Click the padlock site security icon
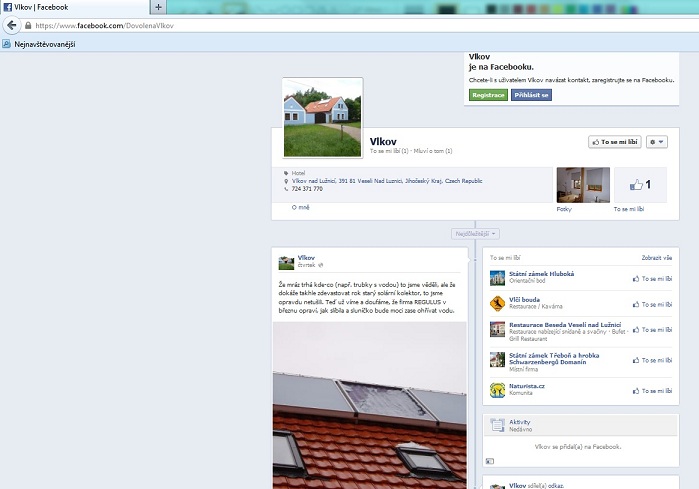The image size is (699, 489). click(28, 25)
